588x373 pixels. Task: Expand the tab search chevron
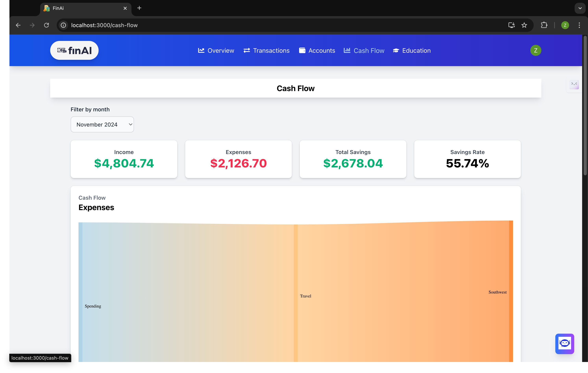(580, 8)
